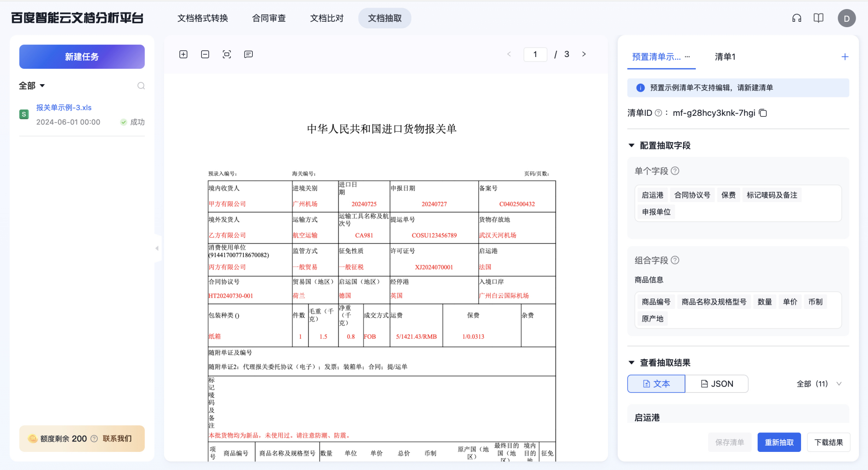Click the 原产地 field tag
The image size is (868, 470).
coord(652,318)
